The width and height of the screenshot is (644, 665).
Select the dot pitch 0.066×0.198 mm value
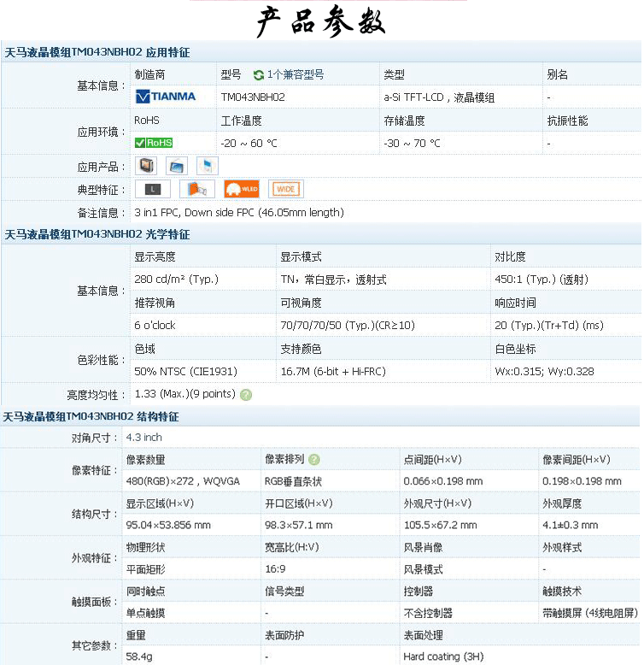pos(443,481)
